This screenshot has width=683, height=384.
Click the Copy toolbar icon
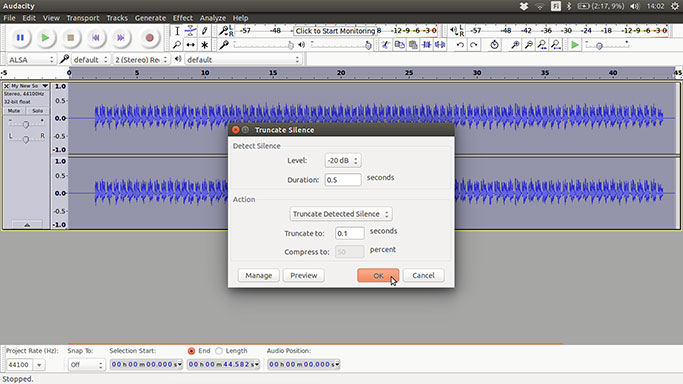coord(399,45)
